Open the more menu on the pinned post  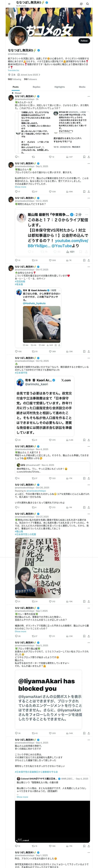[x=89, y=96]
